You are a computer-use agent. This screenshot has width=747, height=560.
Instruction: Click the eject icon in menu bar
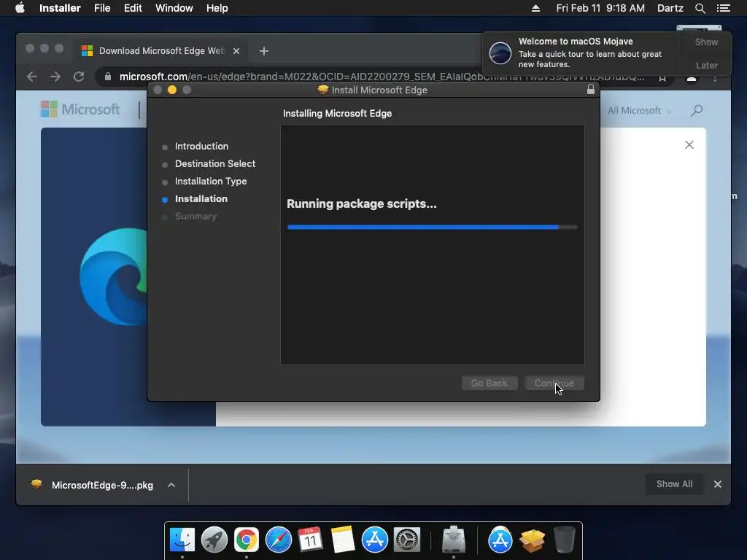click(535, 8)
